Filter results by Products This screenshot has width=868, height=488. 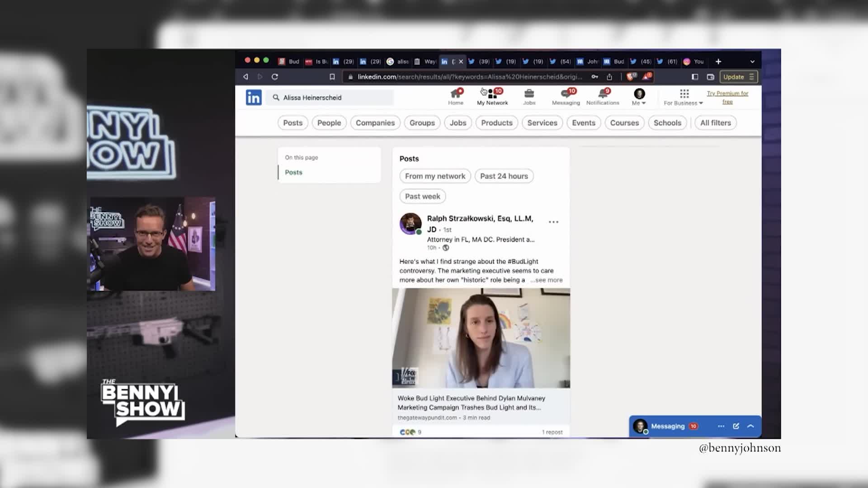(x=497, y=123)
